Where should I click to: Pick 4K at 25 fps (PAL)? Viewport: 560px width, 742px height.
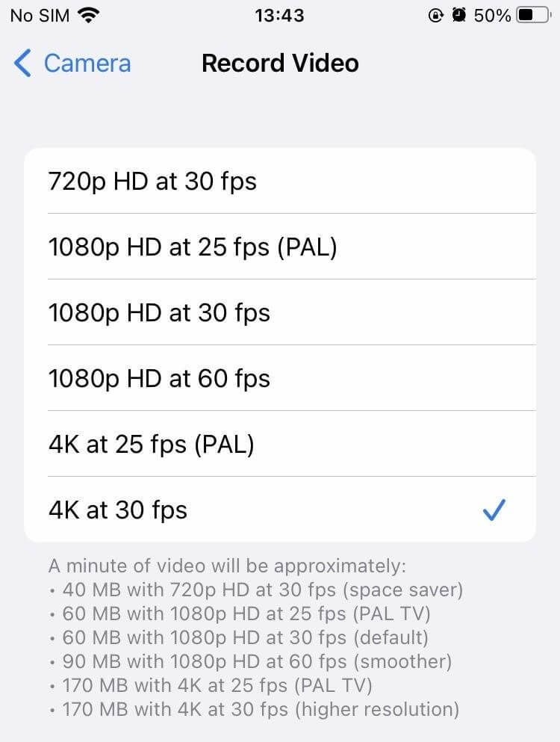[152, 444]
